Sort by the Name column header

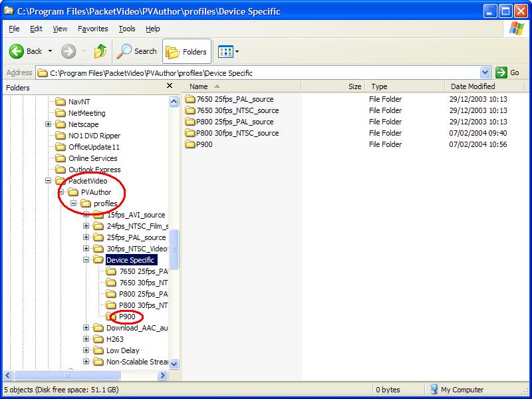tap(241, 86)
